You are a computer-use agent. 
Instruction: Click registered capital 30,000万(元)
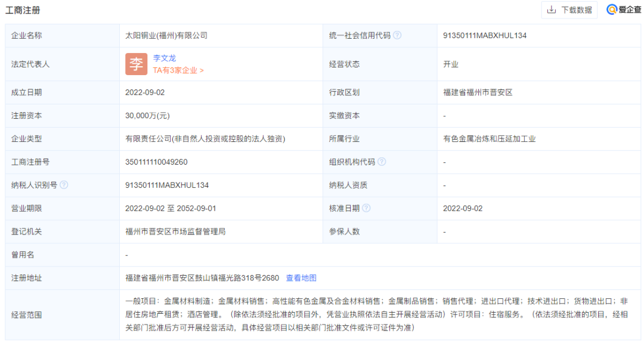click(147, 116)
